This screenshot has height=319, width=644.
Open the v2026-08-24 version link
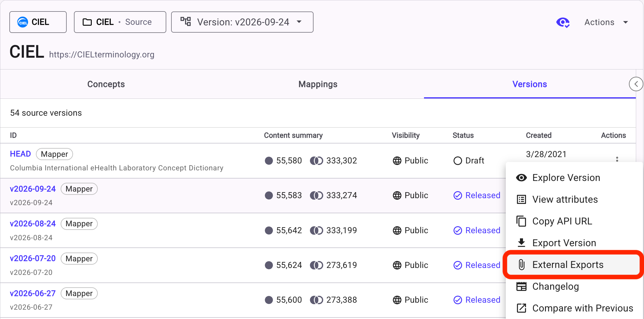(x=33, y=224)
